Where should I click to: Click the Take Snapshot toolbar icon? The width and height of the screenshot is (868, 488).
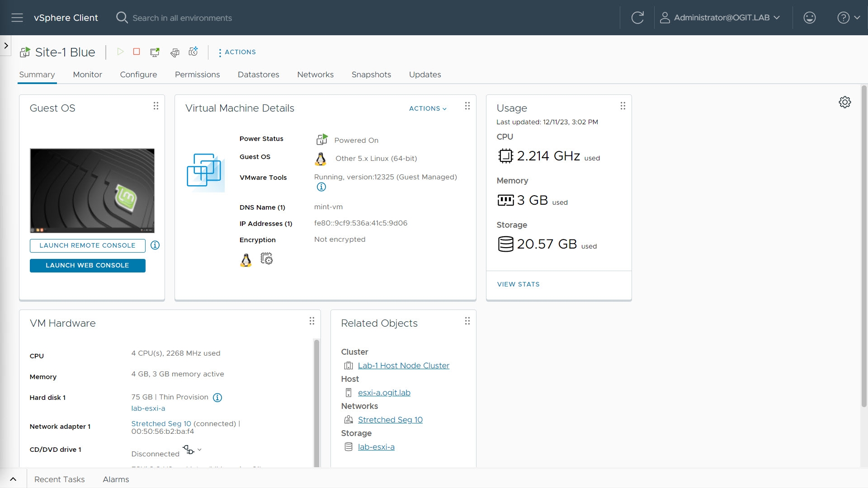point(193,52)
